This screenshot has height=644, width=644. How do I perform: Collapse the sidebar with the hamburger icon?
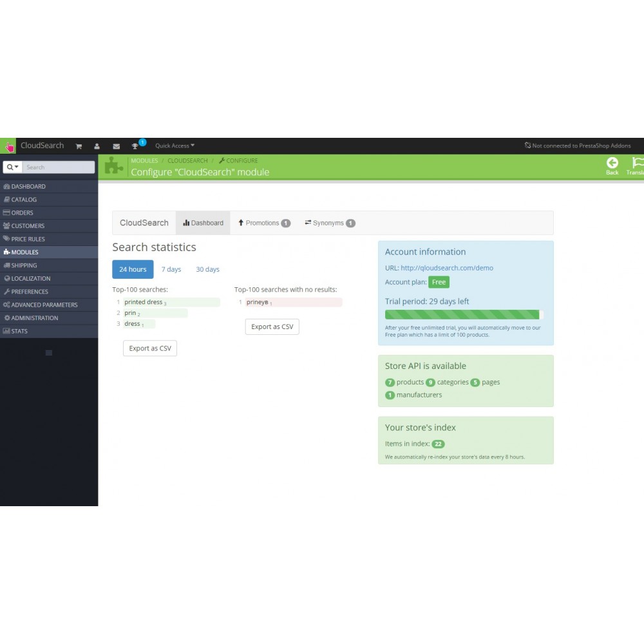49,353
